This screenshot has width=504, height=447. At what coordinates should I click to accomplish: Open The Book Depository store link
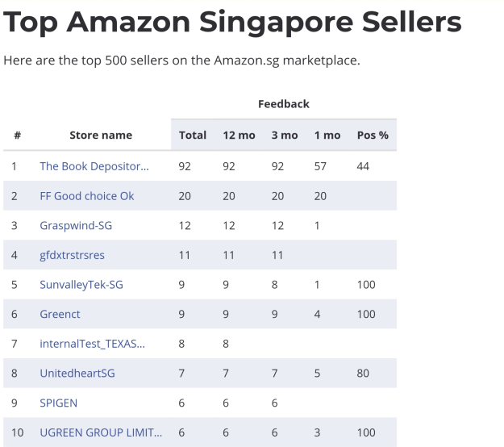94,166
